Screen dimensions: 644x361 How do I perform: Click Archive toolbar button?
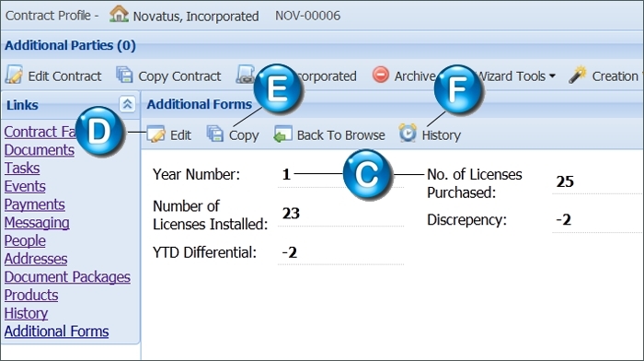tap(404, 76)
